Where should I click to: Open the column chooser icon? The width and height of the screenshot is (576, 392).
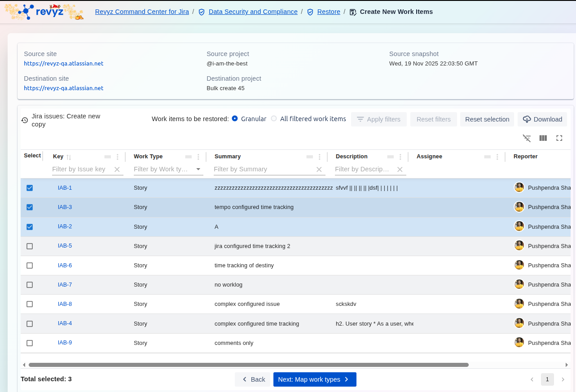(543, 138)
